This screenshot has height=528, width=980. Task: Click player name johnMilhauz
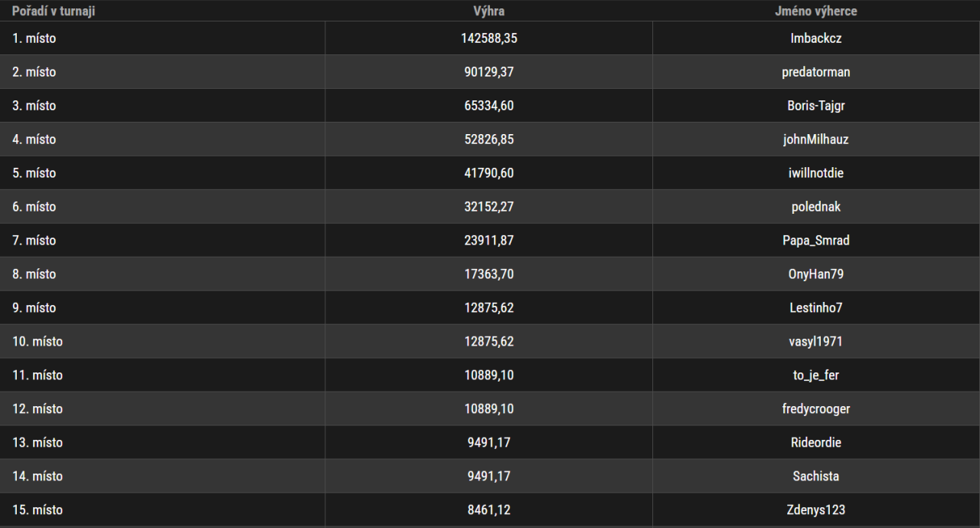[x=816, y=139]
